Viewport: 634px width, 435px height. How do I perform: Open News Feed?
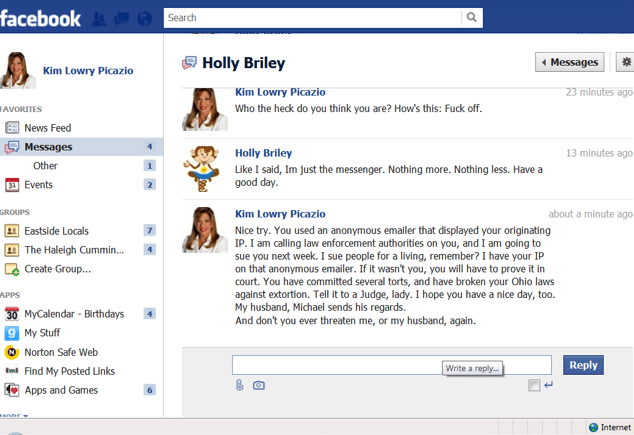point(48,128)
